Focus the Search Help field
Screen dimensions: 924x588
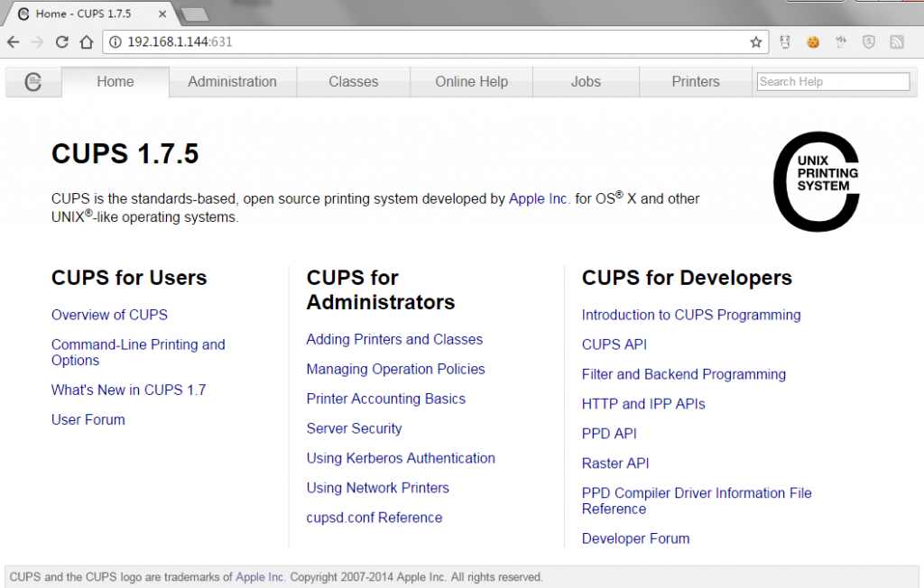coord(833,82)
